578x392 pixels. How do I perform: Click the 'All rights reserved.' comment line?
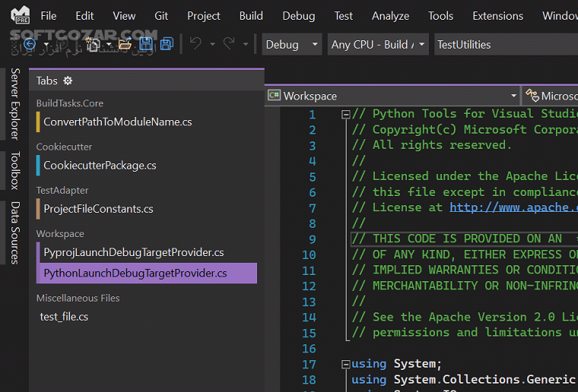click(x=432, y=145)
